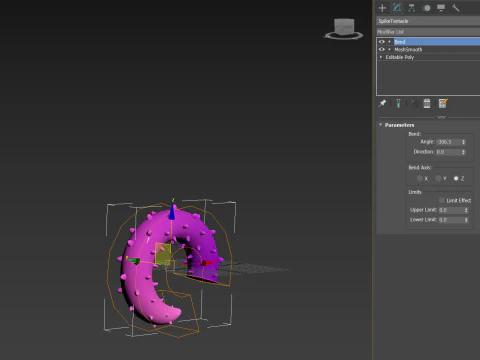
Task: Click the Upper Limit spinner arrows
Action: pos(466,210)
